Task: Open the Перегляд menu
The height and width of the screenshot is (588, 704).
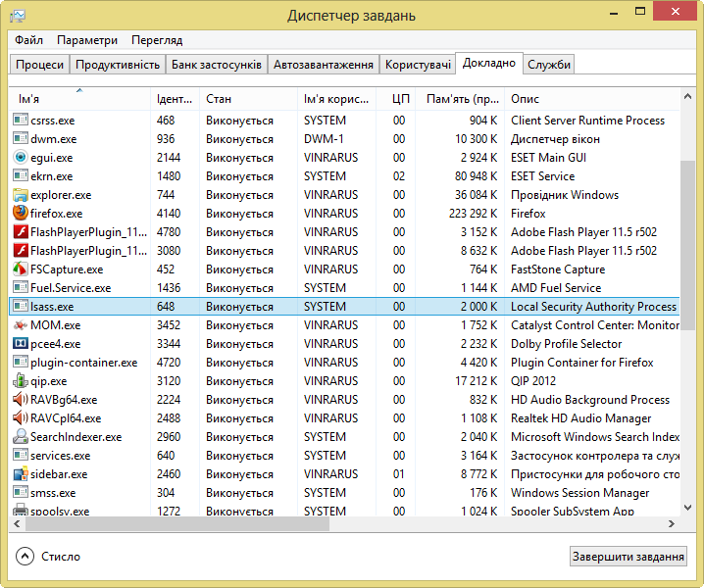Action: pos(157,40)
